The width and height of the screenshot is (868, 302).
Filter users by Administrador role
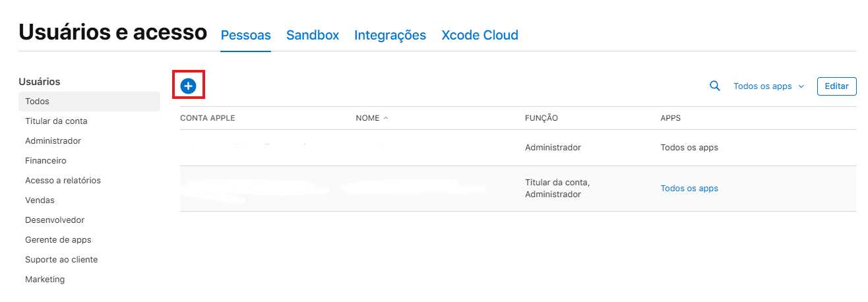pos(53,141)
